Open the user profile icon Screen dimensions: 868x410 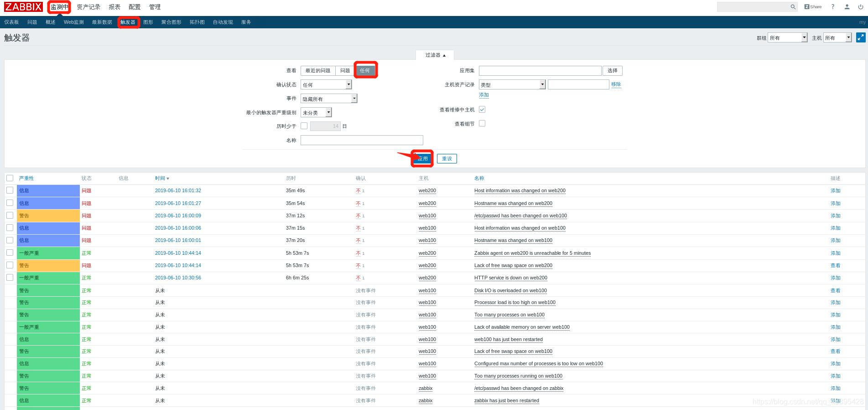point(847,7)
